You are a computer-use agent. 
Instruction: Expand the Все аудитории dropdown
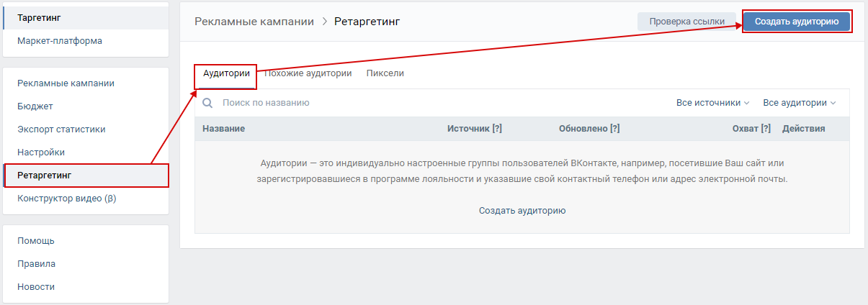point(800,103)
